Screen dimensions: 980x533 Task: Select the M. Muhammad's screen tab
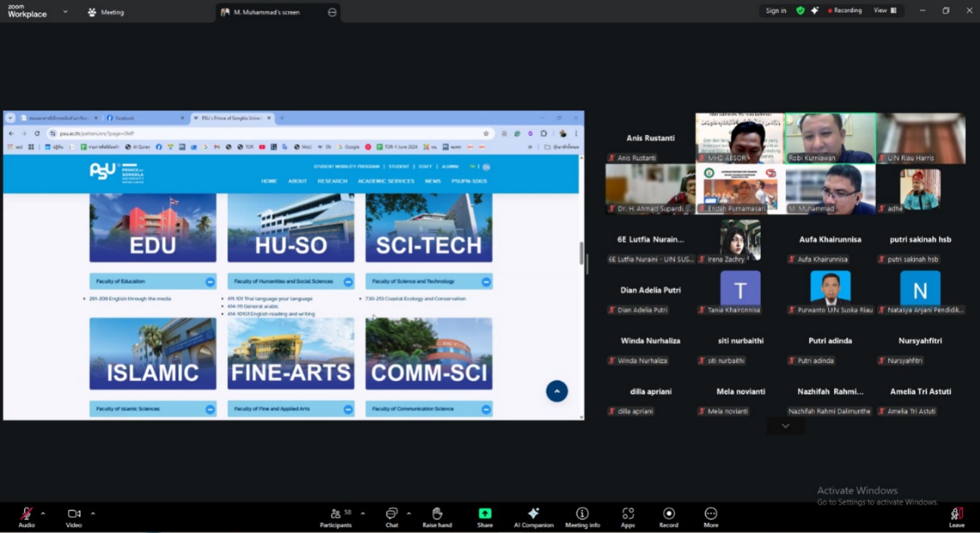point(266,12)
